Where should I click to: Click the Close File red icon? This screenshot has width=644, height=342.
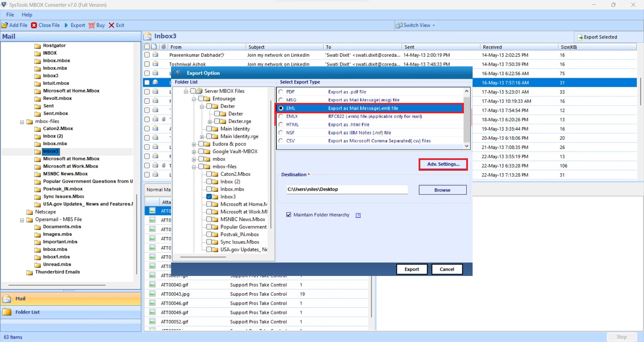tap(34, 25)
